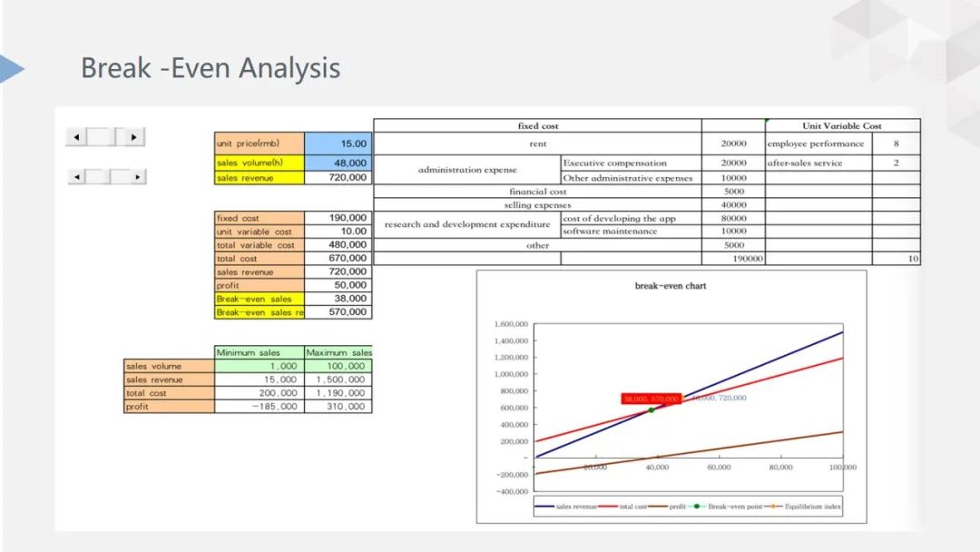
Task: Click left arrow of the top scrollbar
Action: [x=76, y=137]
